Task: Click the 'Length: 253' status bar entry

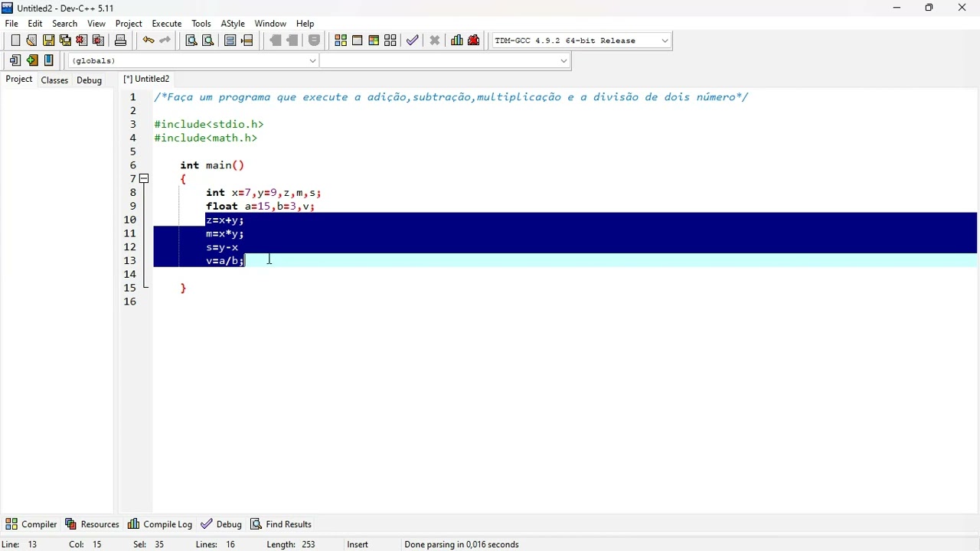Action: click(x=291, y=545)
